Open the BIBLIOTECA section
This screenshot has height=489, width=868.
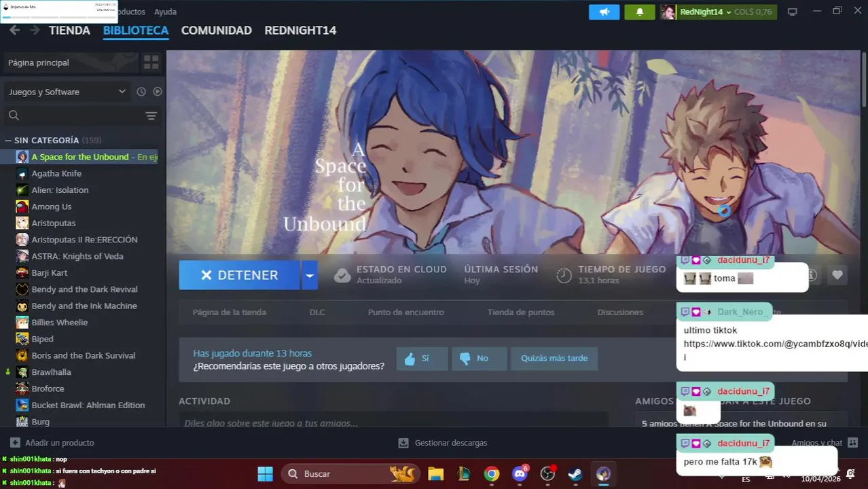[x=136, y=31]
